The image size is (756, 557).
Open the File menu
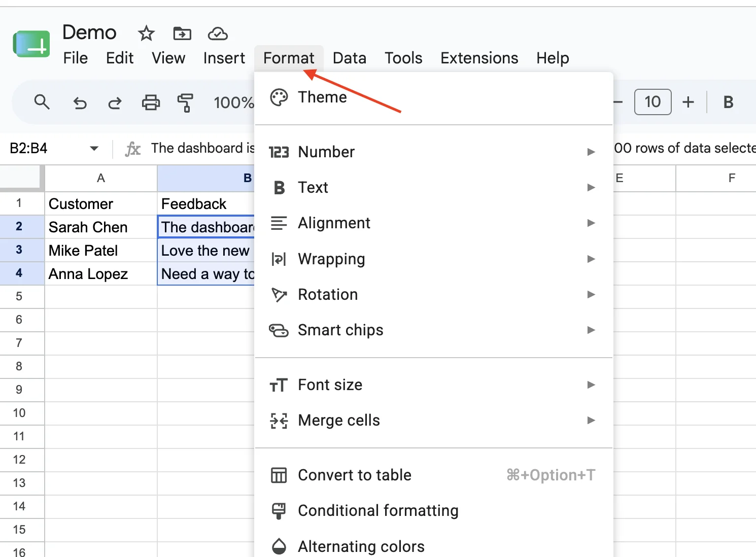click(x=75, y=58)
